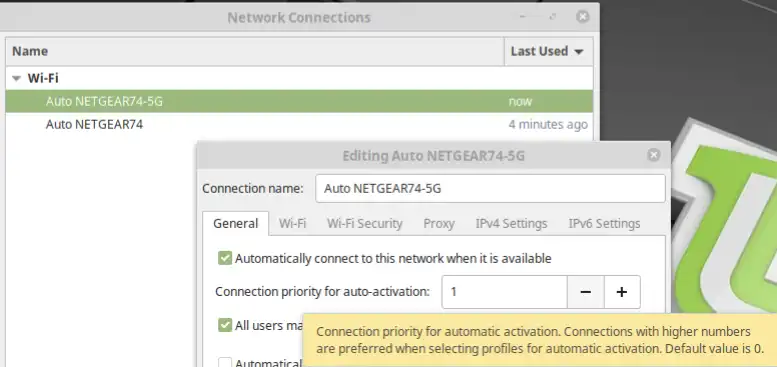Maximize the Network Connections window

click(x=553, y=17)
